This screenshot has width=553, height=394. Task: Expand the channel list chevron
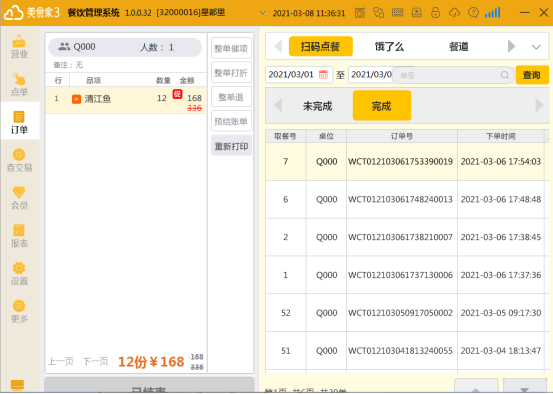[x=536, y=47]
